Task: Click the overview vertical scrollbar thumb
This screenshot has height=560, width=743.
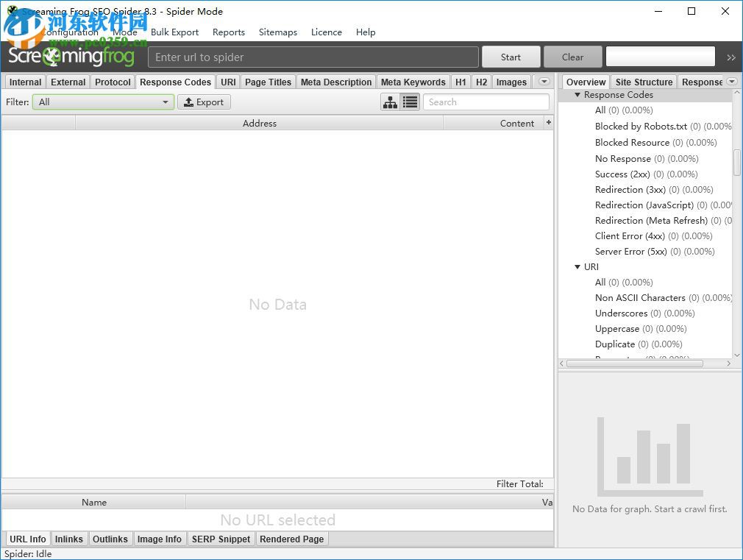Action: pos(737,163)
